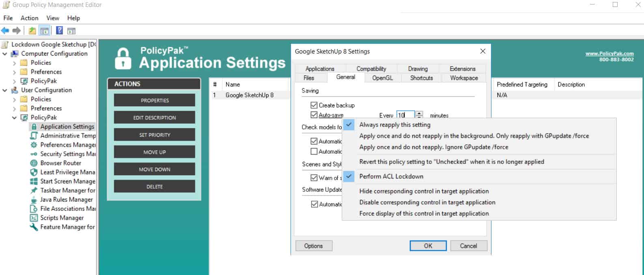Click the PROPERTIES action button
The width and height of the screenshot is (644, 275).
[x=155, y=101]
